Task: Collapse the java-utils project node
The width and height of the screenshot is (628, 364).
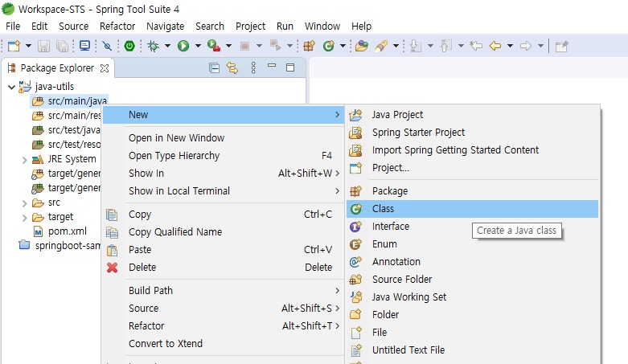Action: tap(11, 87)
